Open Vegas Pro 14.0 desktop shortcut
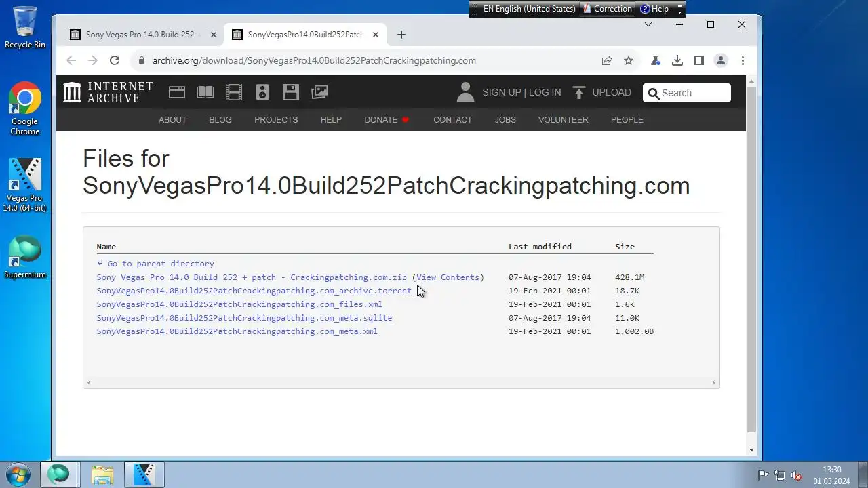This screenshot has width=868, height=488. 25,185
